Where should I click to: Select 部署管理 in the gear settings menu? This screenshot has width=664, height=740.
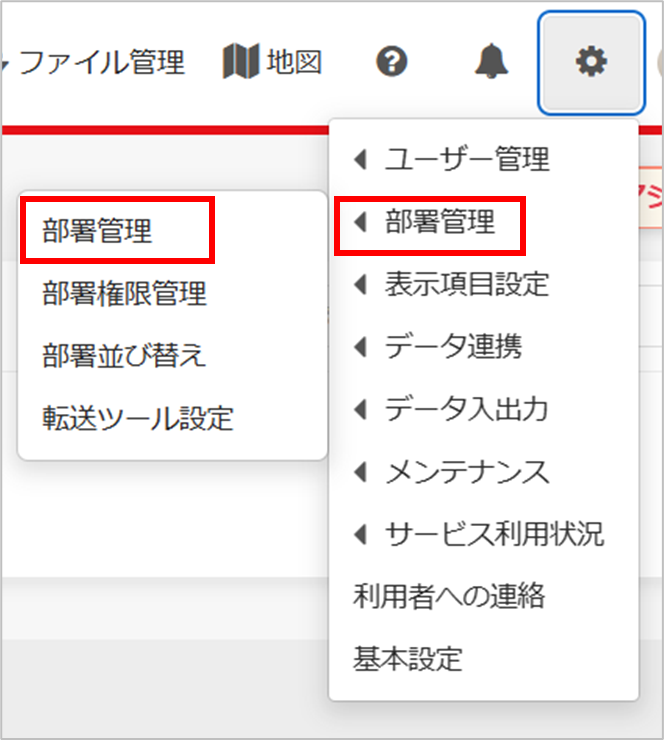point(439,222)
